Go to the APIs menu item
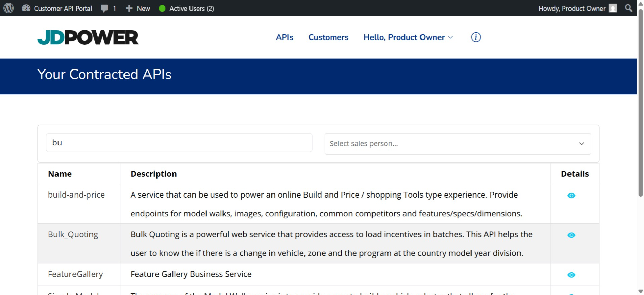The width and height of the screenshot is (644, 295). coord(284,37)
